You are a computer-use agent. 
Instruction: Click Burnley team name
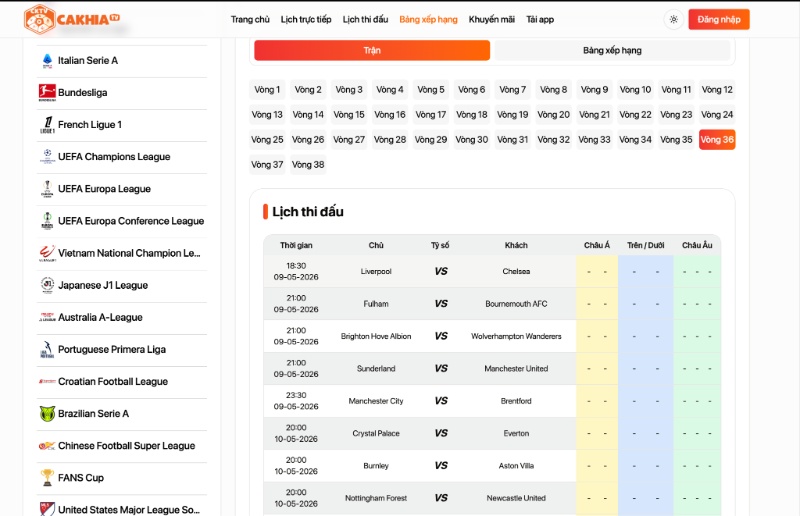click(x=376, y=465)
